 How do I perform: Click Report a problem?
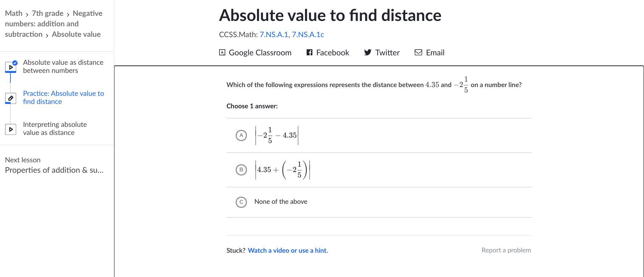click(x=506, y=250)
